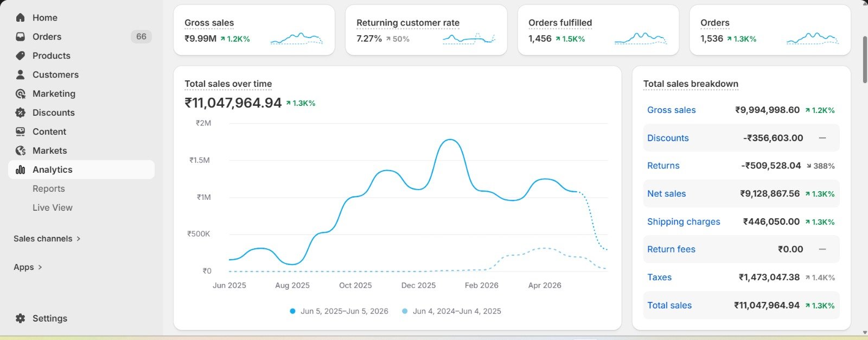Open the Gross sales card title
868x340 pixels.
209,23
